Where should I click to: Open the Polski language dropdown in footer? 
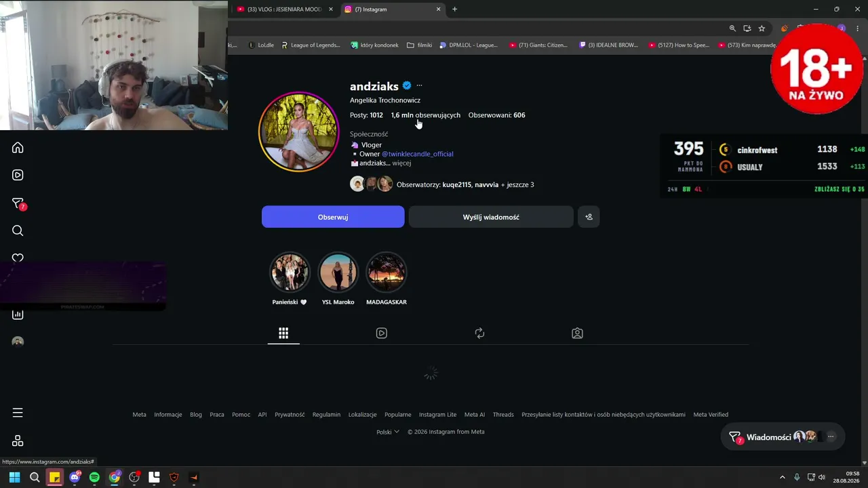pyautogui.click(x=388, y=432)
